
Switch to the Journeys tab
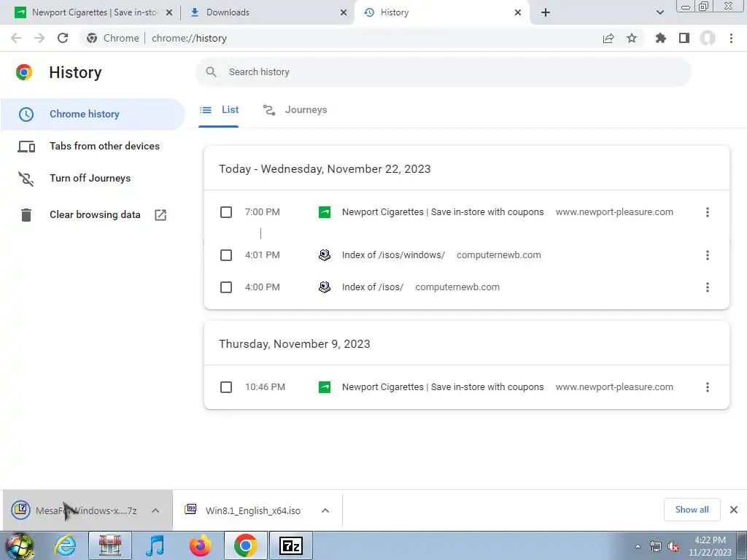(x=295, y=110)
